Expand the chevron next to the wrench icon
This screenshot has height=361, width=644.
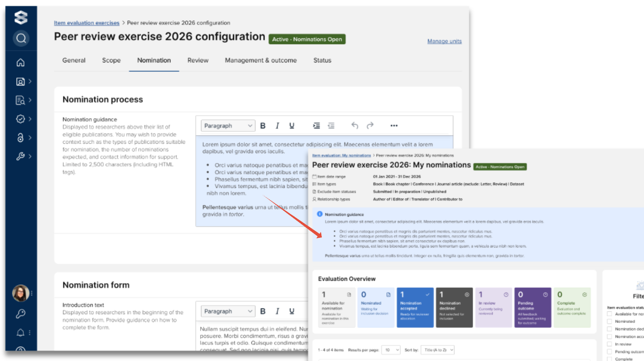[x=30, y=156]
